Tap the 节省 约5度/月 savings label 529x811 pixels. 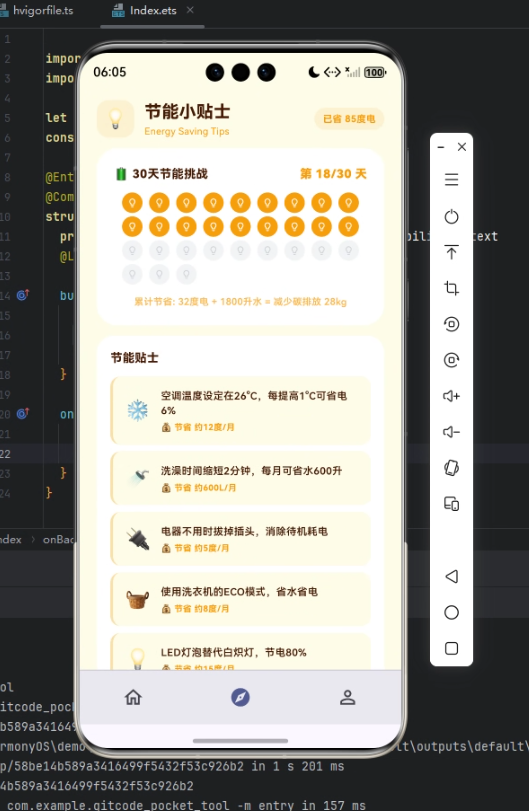pos(195,548)
